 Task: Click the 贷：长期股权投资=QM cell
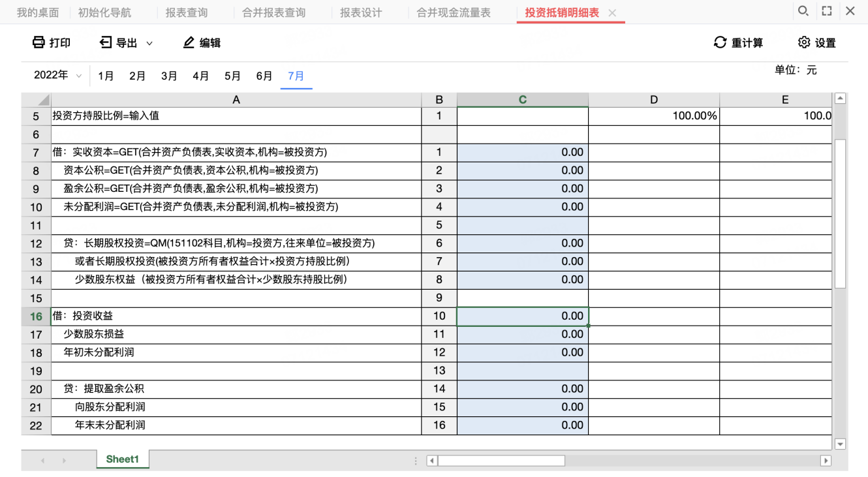click(236, 243)
